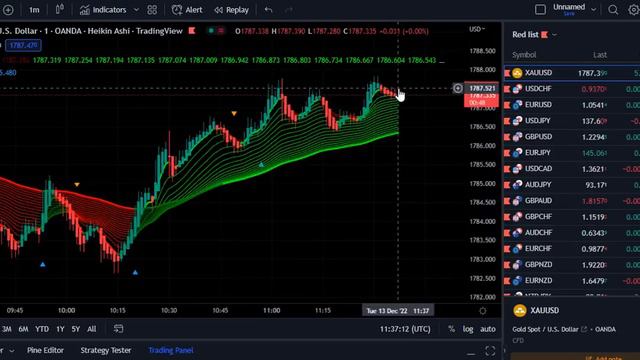Undo the last chart action
Screen dimensions: 640x360
coord(268,10)
